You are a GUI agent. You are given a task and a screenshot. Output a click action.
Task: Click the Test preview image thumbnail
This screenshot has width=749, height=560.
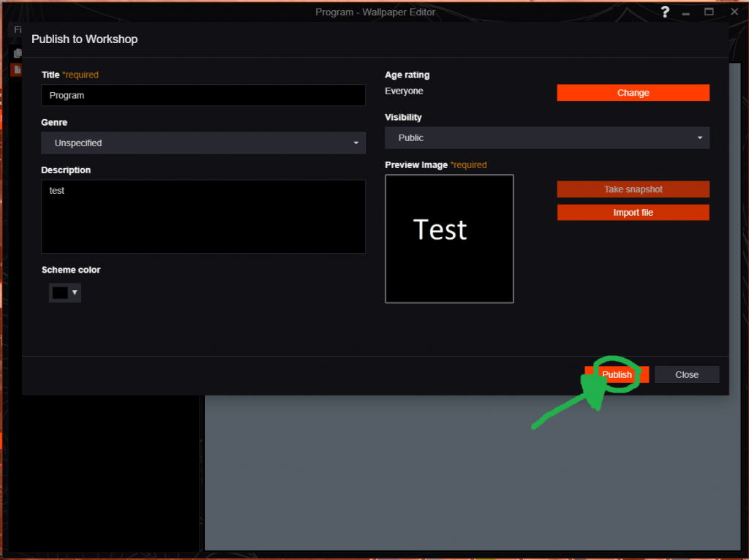click(448, 238)
